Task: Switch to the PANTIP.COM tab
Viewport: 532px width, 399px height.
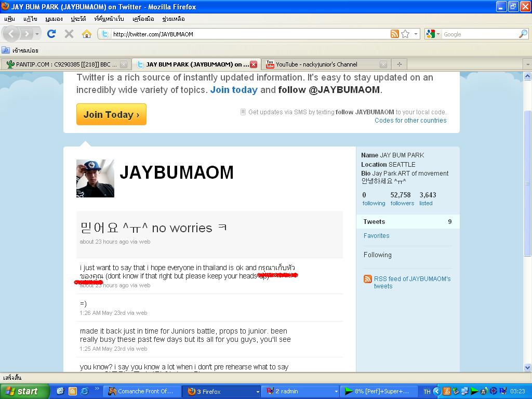Action: coord(65,64)
